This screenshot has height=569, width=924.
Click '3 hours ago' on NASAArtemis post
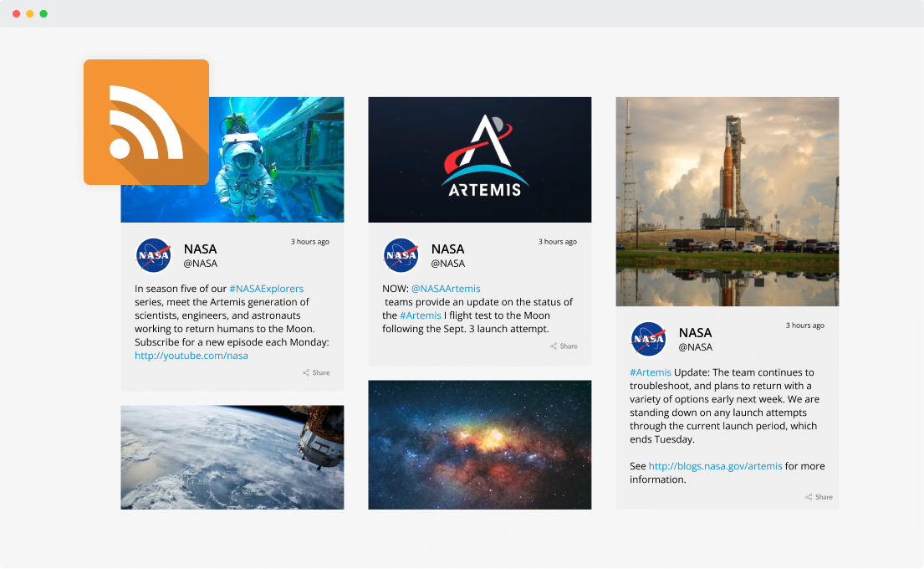coord(558,242)
